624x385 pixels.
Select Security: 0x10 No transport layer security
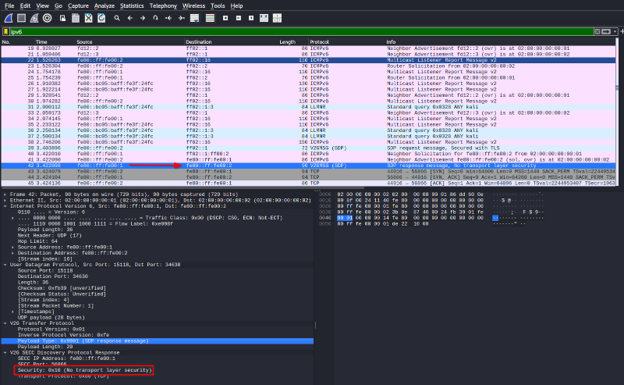coord(85,370)
